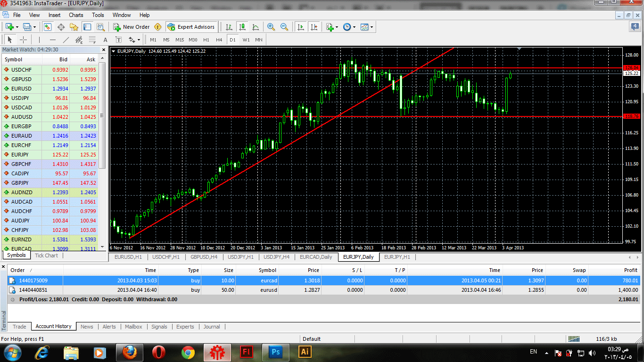Switch chart to candlesticks icon

click(x=242, y=27)
